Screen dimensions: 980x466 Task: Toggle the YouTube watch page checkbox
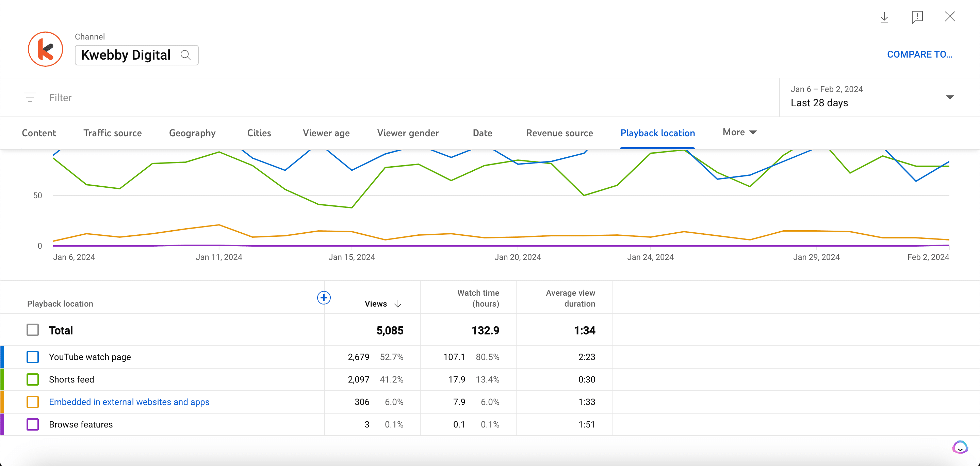point(33,357)
